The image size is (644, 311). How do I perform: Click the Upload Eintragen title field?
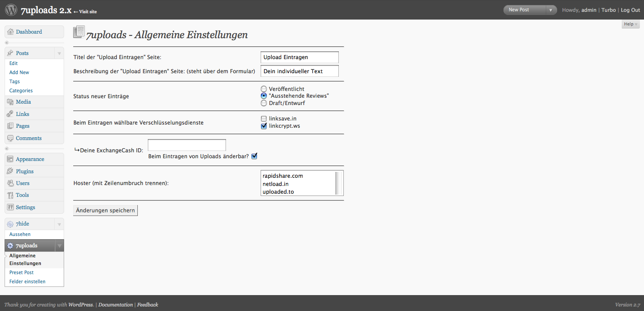(300, 57)
